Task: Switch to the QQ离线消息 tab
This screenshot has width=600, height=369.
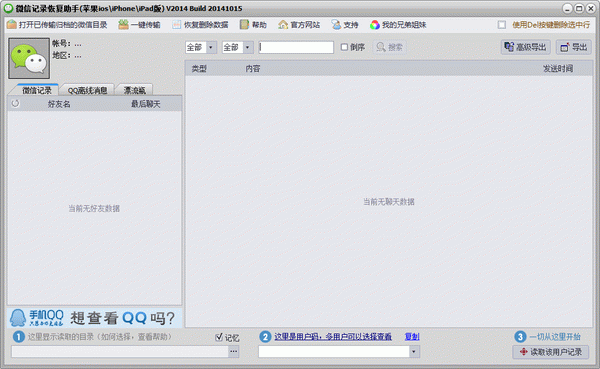Action: pyautogui.click(x=87, y=90)
